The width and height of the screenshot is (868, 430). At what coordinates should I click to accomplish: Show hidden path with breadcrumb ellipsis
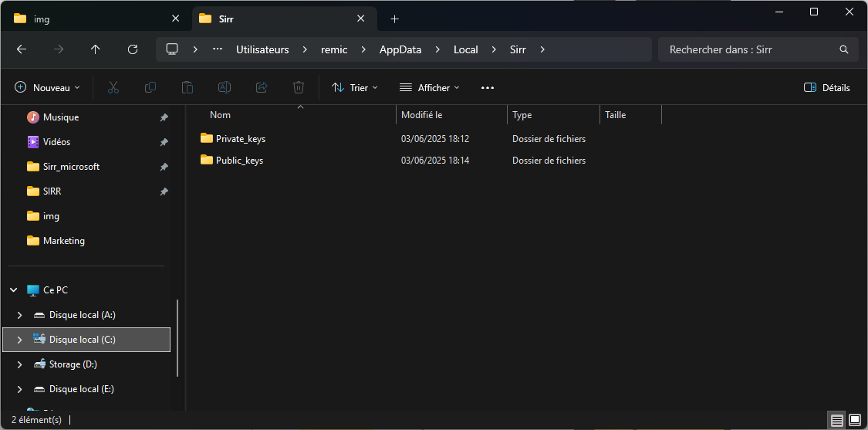click(218, 49)
